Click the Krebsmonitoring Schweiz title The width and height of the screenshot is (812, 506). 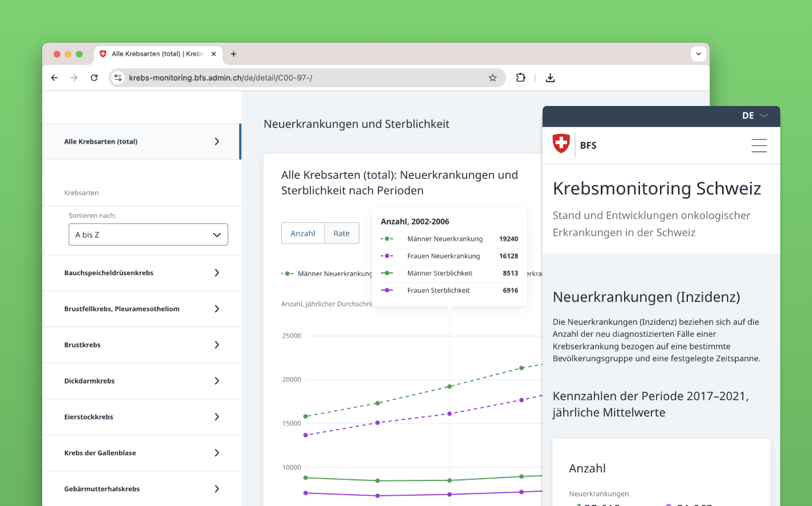(657, 189)
